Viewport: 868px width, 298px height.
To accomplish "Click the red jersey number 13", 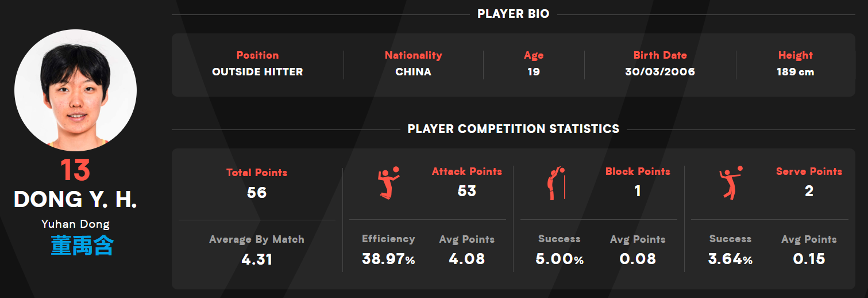I will pyautogui.click(x=75, y=170).
